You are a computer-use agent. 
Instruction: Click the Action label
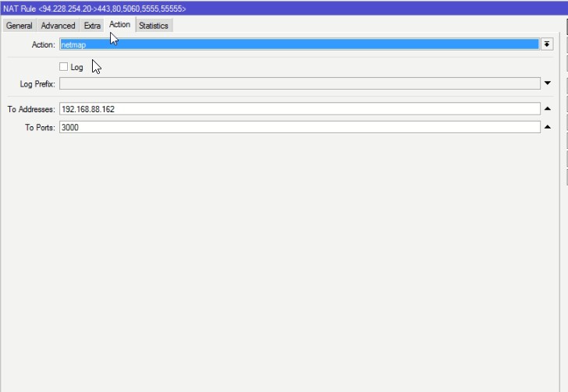coord(44,44)
